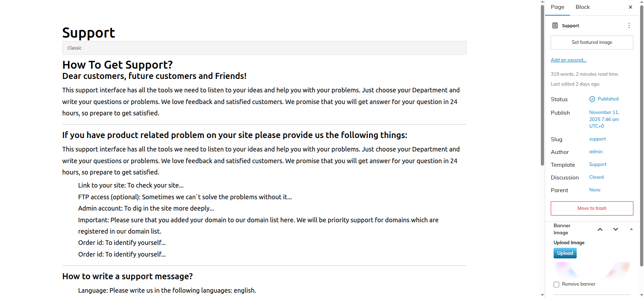Click the banner image preview thumbnail
This screenshot has width=644, height=298.
592,270
